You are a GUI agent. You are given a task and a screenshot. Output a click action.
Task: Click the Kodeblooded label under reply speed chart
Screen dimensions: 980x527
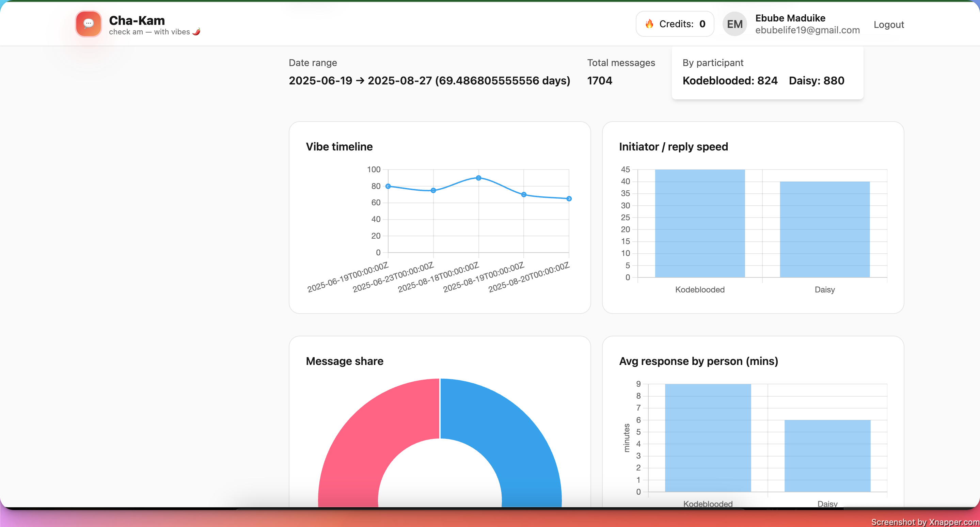(x=700, y=290)
